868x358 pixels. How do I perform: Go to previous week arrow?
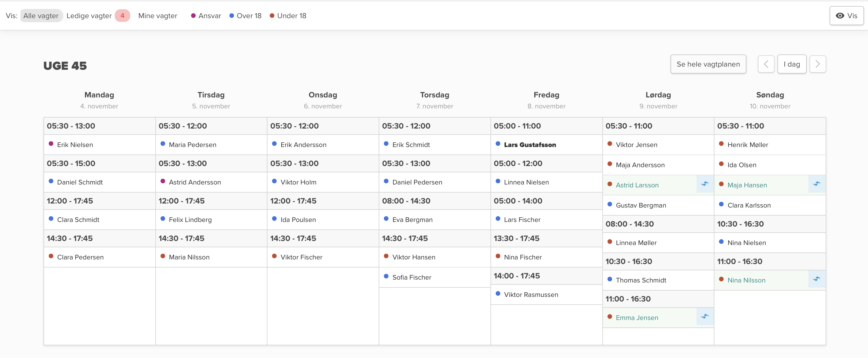[x=766, y=64]
